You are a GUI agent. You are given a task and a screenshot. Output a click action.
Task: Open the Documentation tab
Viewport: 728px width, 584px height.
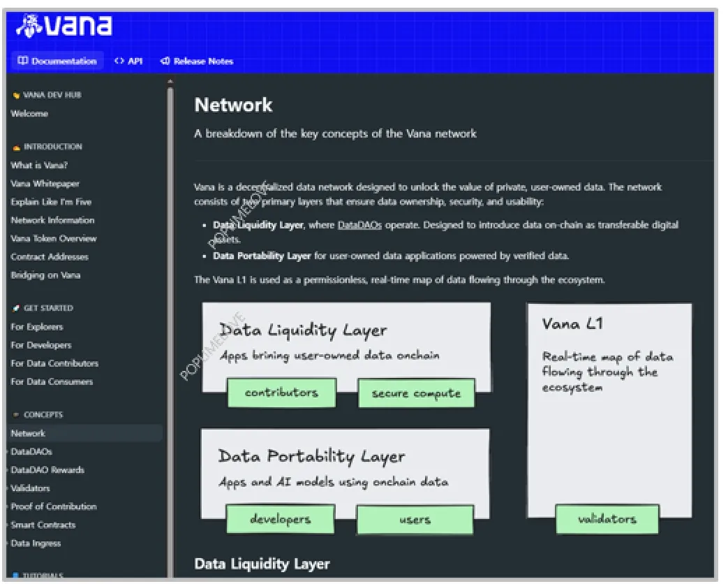(x=57, y=61)
